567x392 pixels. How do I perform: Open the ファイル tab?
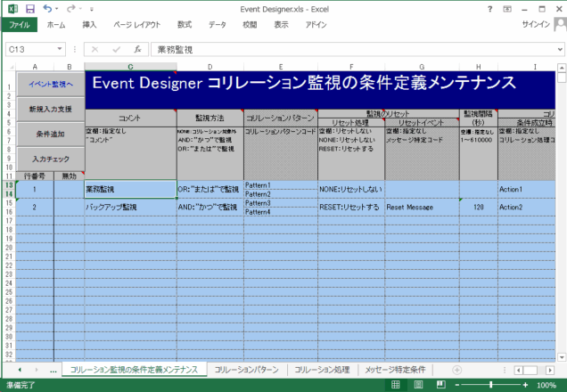tap(20, 25)
